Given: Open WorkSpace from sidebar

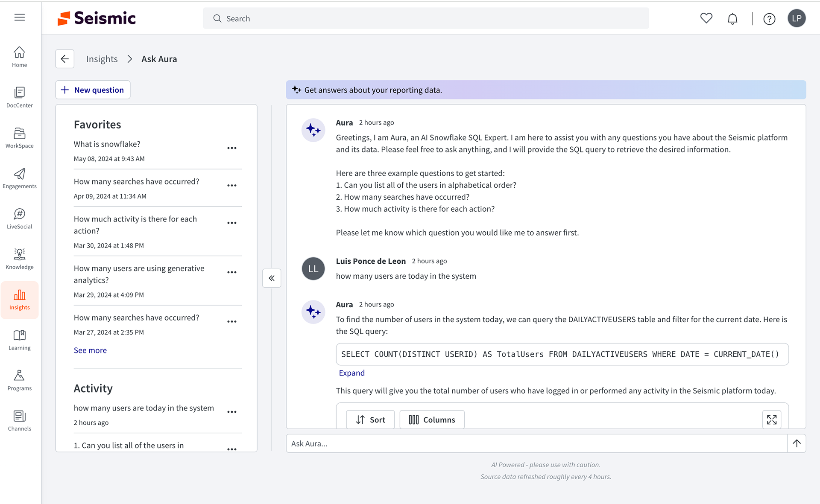Looking at the screenshot, I should tap(20, 138).
